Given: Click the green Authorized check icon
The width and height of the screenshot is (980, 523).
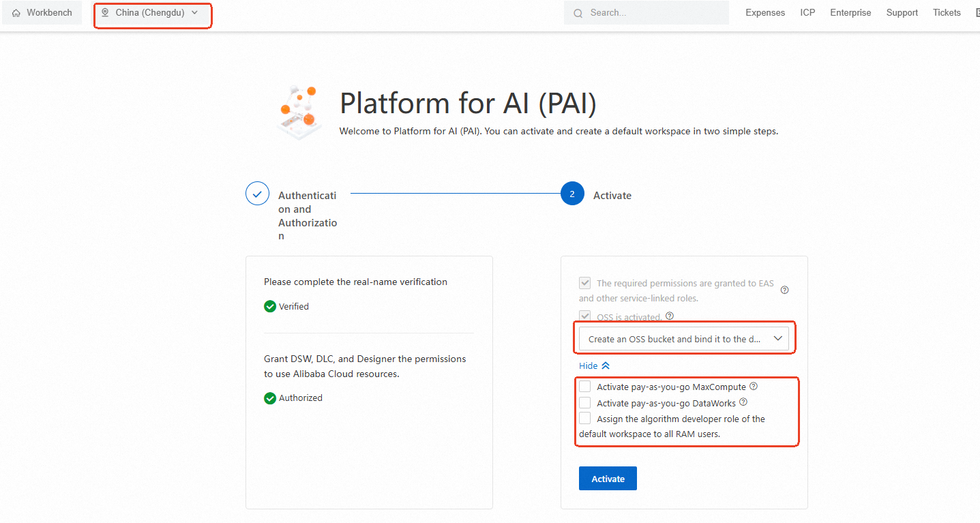Looking at the screenshot, I should click(x=270, y=398).
